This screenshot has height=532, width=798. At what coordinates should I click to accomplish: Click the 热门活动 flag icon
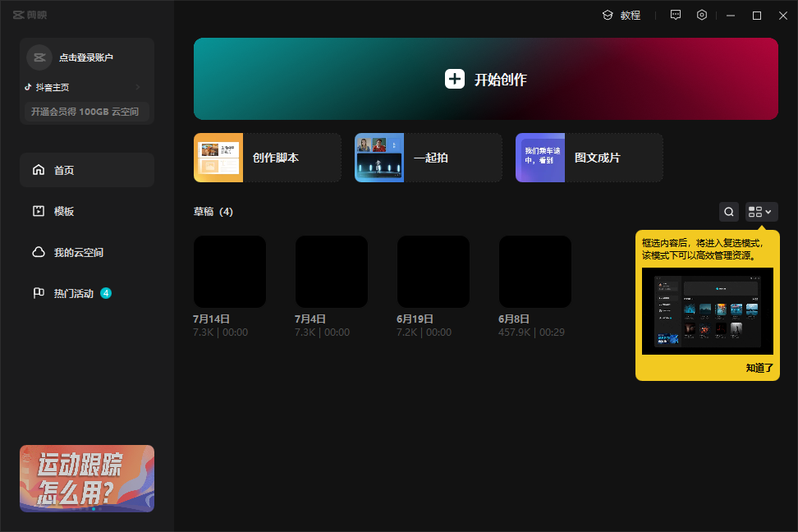[x=39, y=293]
